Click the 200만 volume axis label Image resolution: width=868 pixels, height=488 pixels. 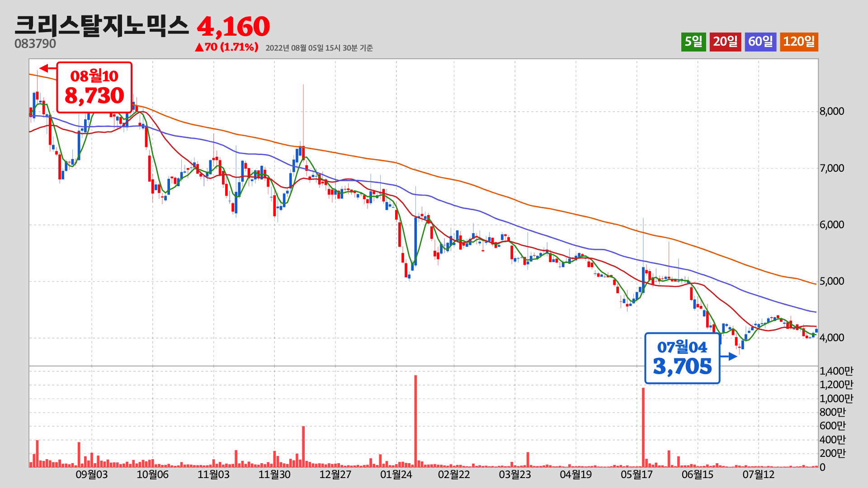coord(833,454)
